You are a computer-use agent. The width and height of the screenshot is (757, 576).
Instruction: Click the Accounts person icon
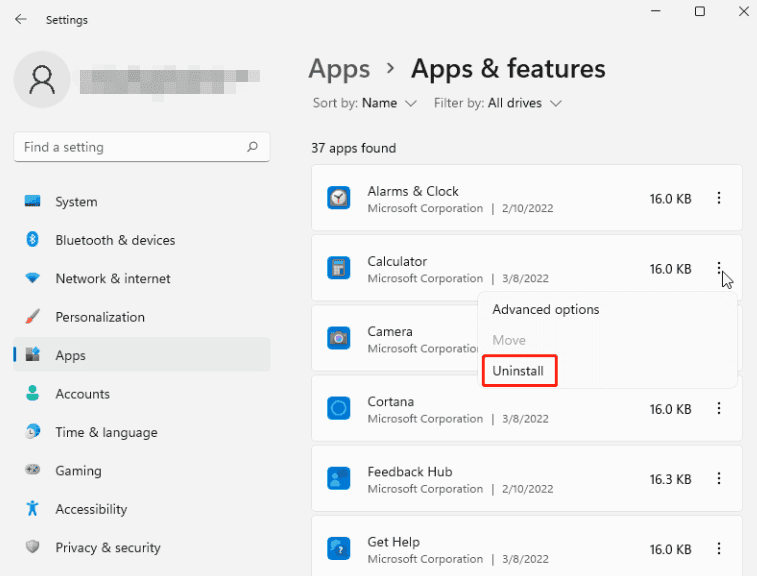pyautogui.click(x=32, y=393)
